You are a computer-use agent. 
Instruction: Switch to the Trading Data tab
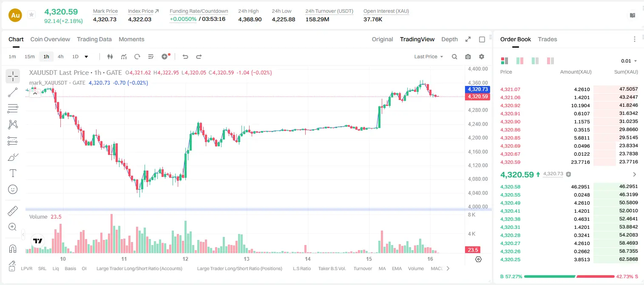click(94, 39)
